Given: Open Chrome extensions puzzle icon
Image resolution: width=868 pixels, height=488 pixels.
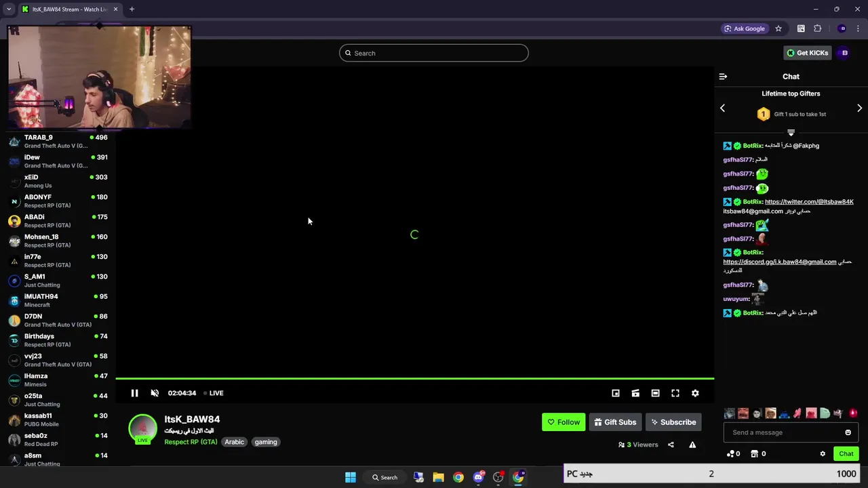Looking at the screenshot, I should 817,28.
